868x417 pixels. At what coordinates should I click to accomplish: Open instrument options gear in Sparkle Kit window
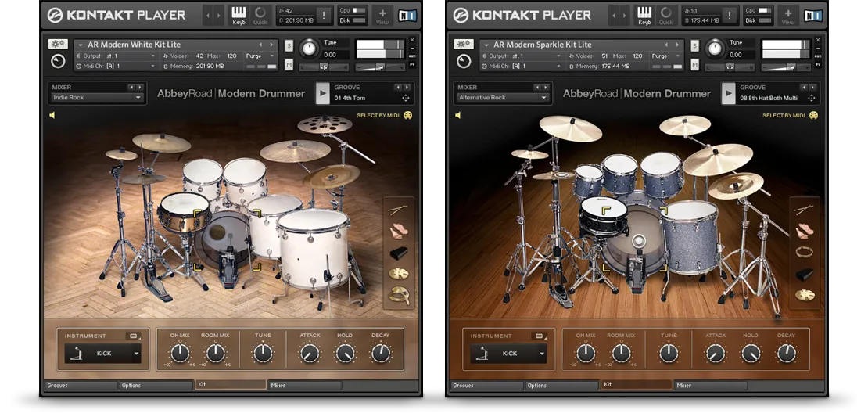(464, 44)
